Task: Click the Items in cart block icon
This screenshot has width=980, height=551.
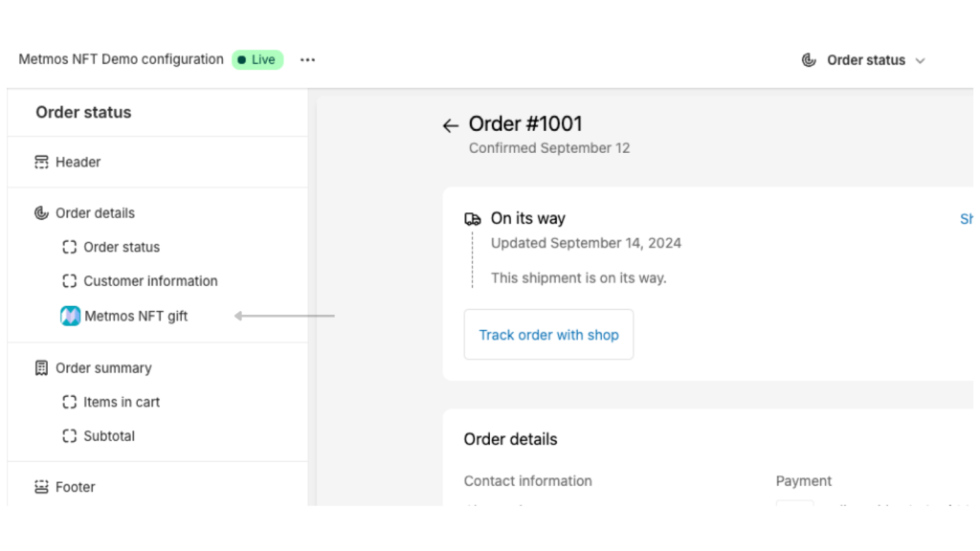Action: [x=69, y=402]
